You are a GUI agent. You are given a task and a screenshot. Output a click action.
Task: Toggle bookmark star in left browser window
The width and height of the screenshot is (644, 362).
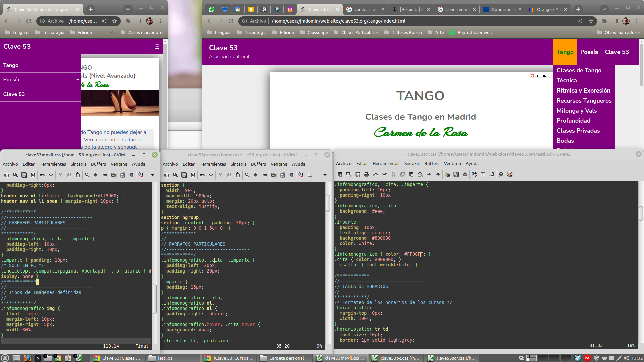coord(115,21)
